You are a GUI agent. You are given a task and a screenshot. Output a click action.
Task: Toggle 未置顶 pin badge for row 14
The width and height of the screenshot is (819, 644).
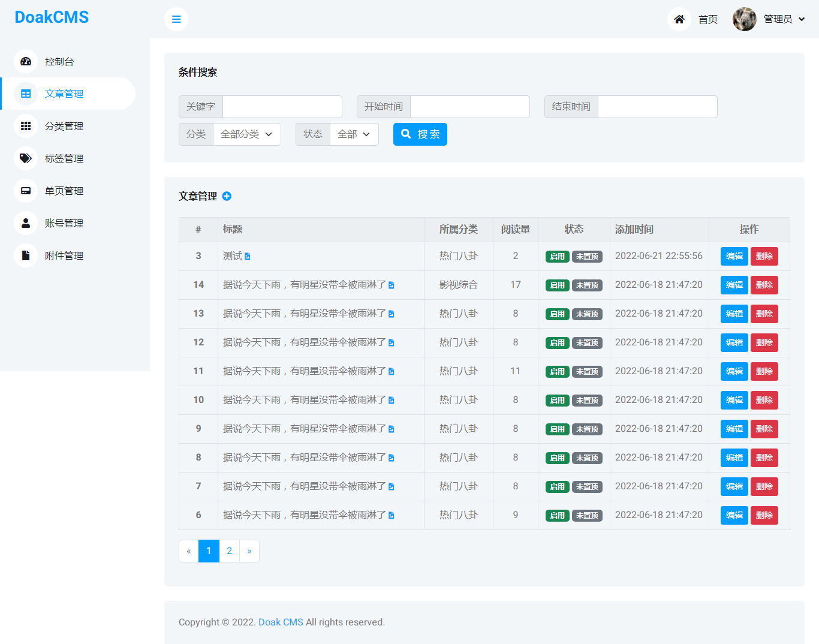coord(587,285)
